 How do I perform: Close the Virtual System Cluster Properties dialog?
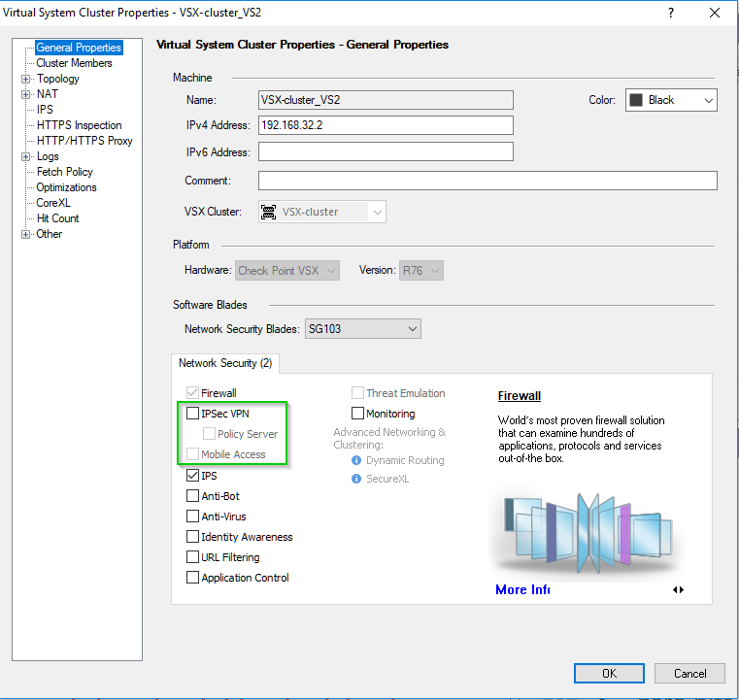pyautogui.click(x=715, y=13)
